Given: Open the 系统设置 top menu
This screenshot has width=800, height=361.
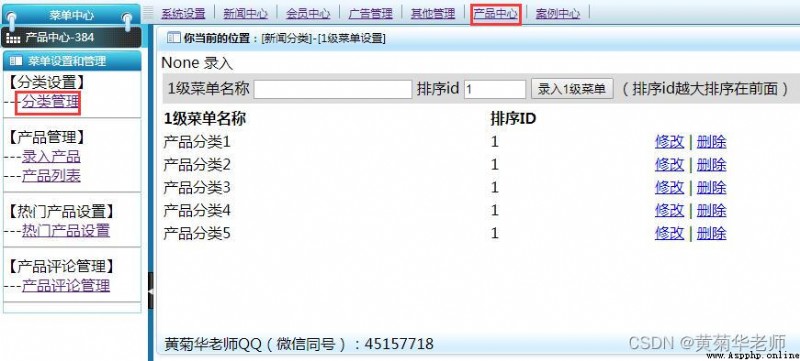Looking at the screenshot, I should (x=183, y=14).
